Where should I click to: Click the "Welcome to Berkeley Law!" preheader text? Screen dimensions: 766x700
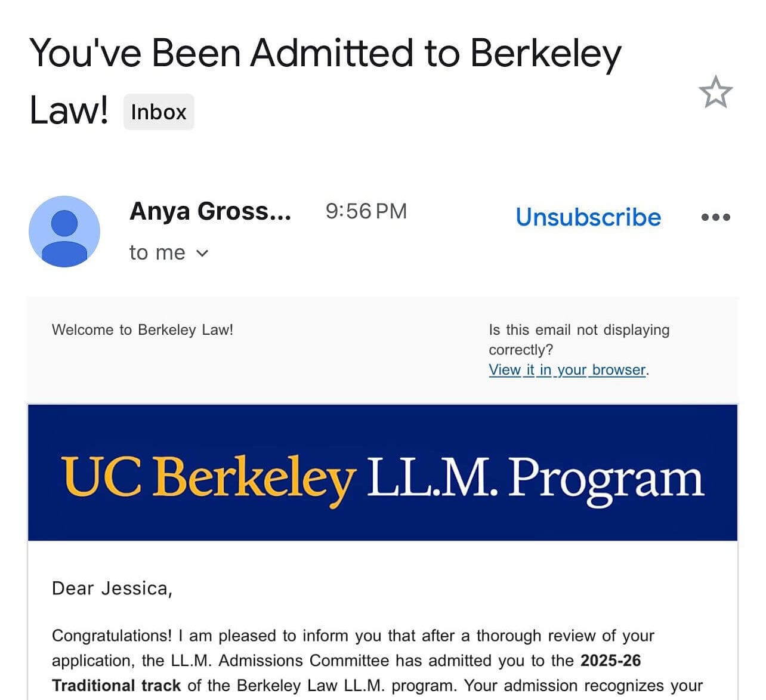point(143,330)
